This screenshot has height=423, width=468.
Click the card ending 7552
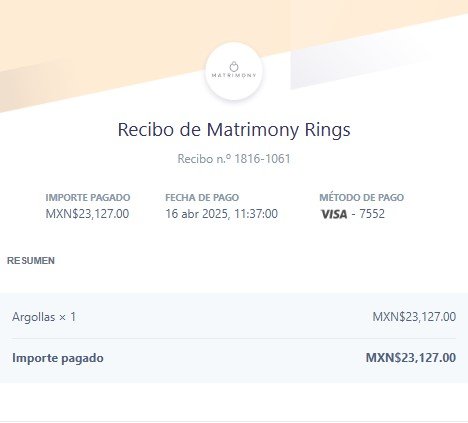(x=372, y=214)
